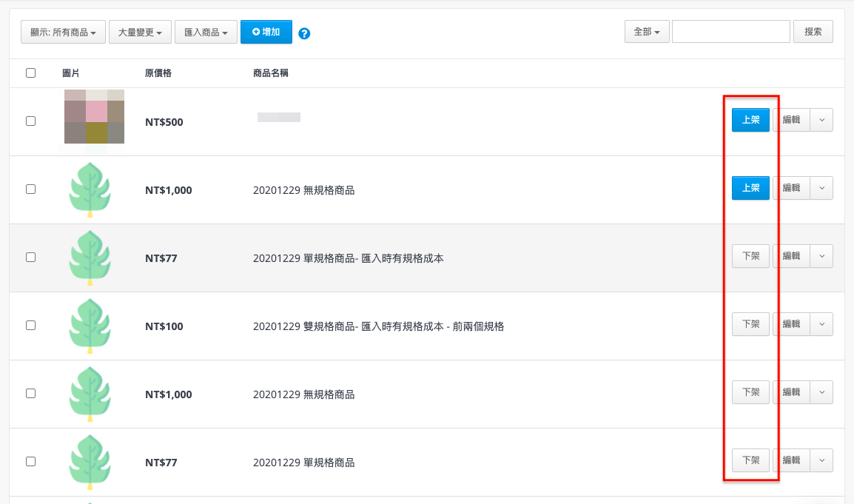Check the box for the NT$500 product
The width and height of the screenshot is (854, 504).
pos(30,121)
